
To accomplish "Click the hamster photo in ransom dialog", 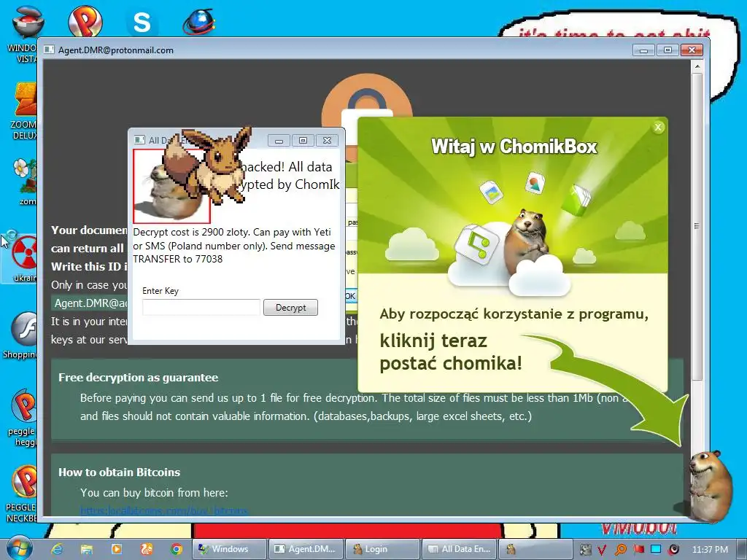I will (171, 186).
